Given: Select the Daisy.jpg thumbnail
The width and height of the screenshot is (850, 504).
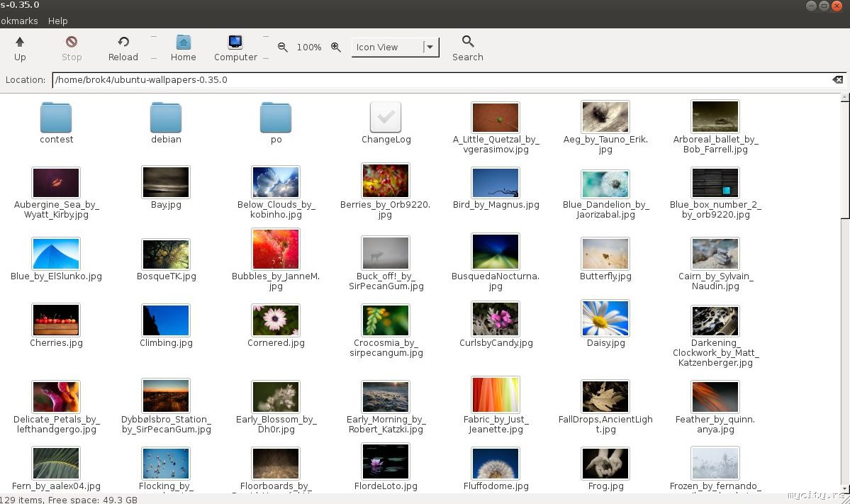Looking at the screenshot, I should (605, 319).
